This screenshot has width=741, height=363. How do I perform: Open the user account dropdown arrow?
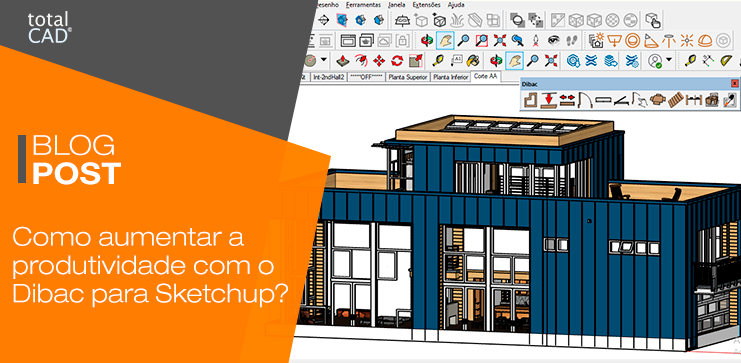[669, 60]
